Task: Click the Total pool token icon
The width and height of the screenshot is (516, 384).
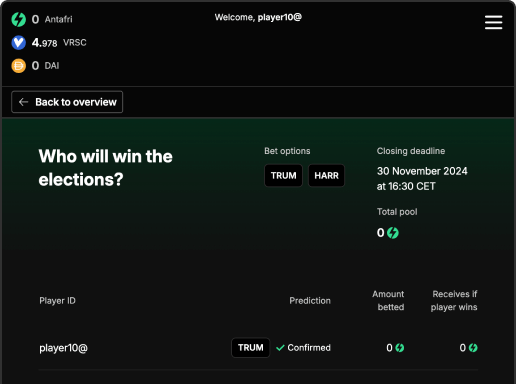Action: pos(393,233)
